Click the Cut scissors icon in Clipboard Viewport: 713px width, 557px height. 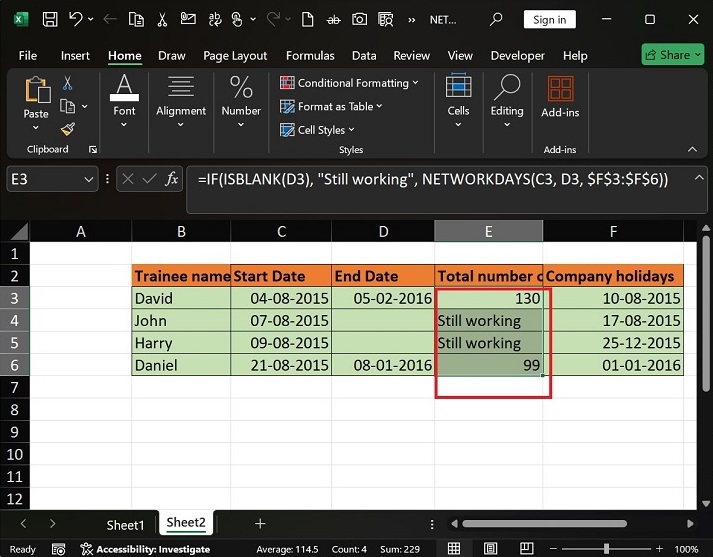pyautogui.click(x=68, y=84)
